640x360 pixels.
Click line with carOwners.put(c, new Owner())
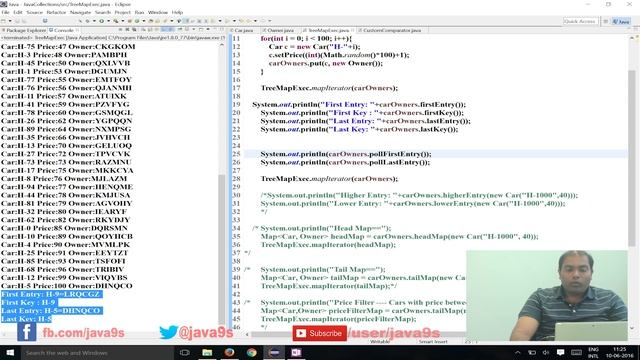[326, 63]
